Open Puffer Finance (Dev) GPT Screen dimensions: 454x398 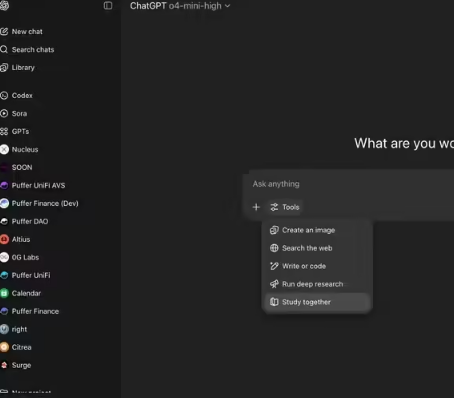tap(45, 204)
